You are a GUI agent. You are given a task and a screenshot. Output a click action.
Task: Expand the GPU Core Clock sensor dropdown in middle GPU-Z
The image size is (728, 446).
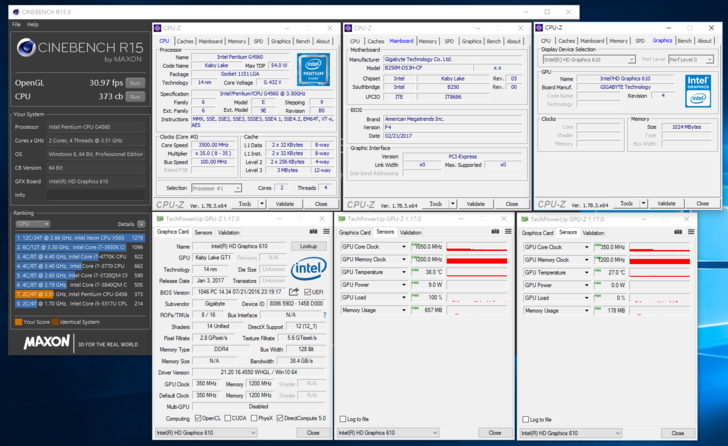tap(404, 246)
